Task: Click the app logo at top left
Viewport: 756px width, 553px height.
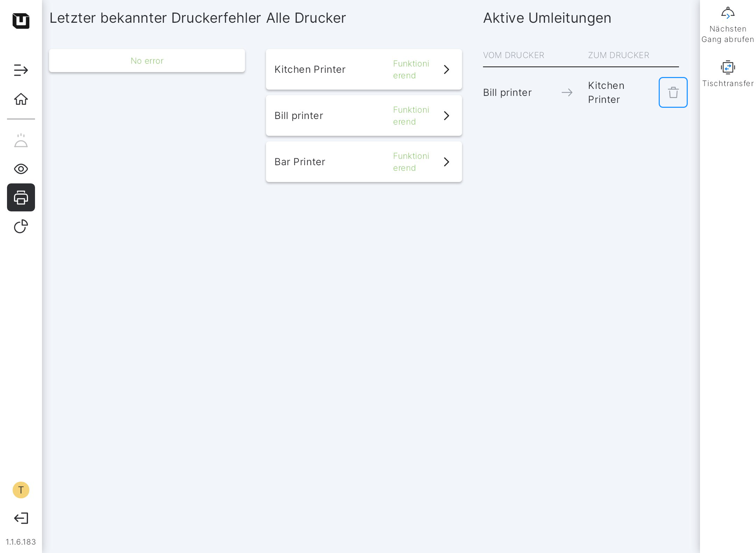Action: coord(21,21)
